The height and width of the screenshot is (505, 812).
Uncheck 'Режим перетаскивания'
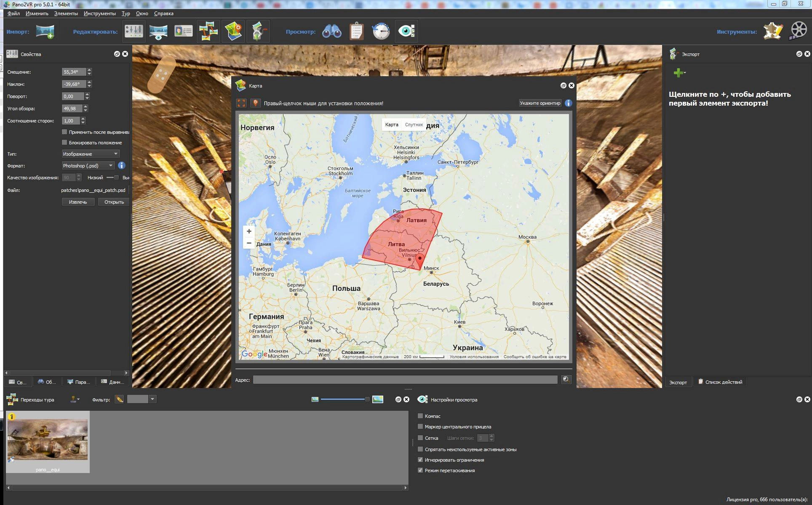[x=420, y=470]
